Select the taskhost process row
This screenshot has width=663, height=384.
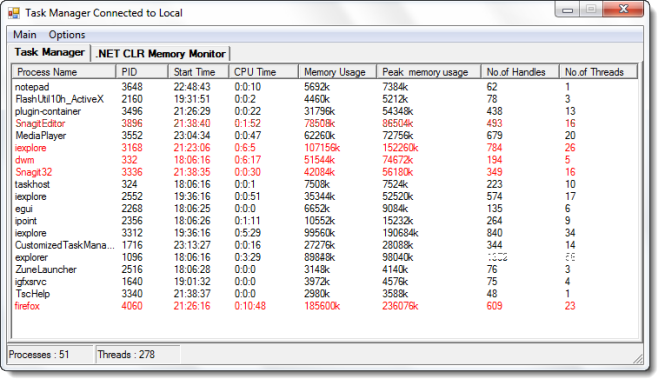point(325,184)
